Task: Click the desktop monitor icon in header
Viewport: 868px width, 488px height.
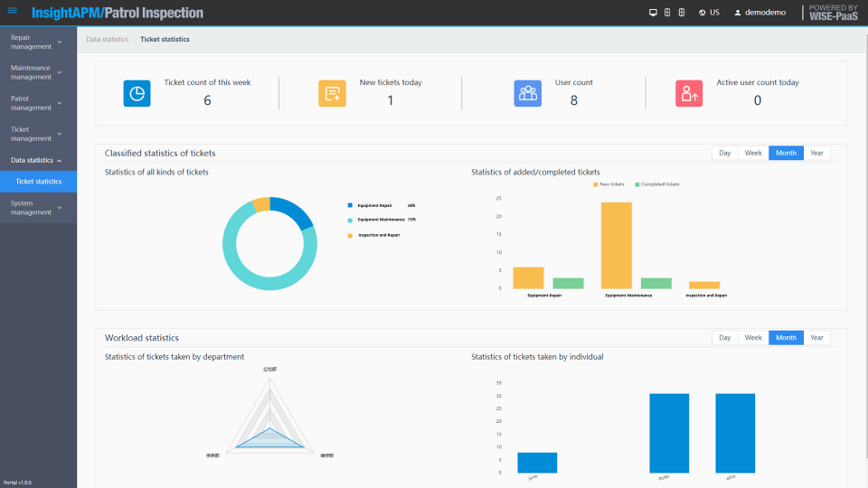Action: coord(653,12)
